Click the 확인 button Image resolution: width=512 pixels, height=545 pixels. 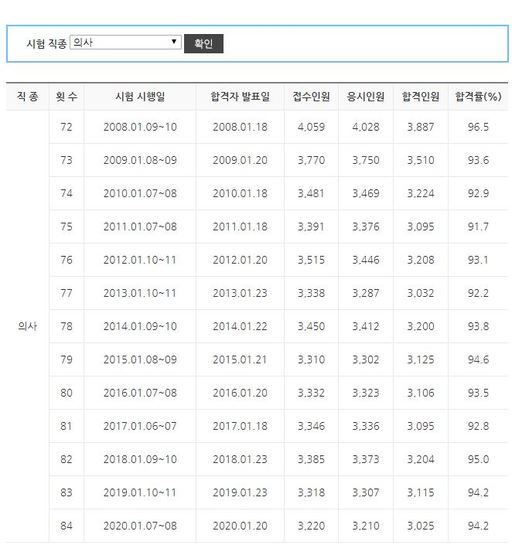[204, 43]
